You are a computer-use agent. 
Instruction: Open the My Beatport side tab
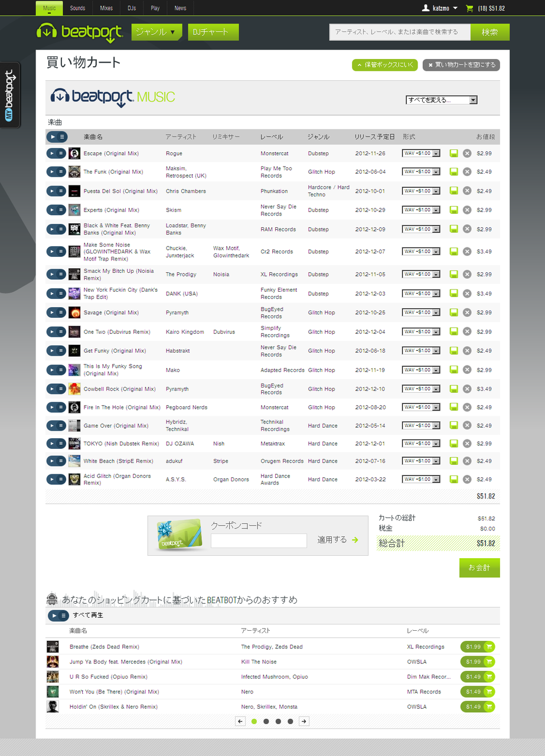point(10,95)
